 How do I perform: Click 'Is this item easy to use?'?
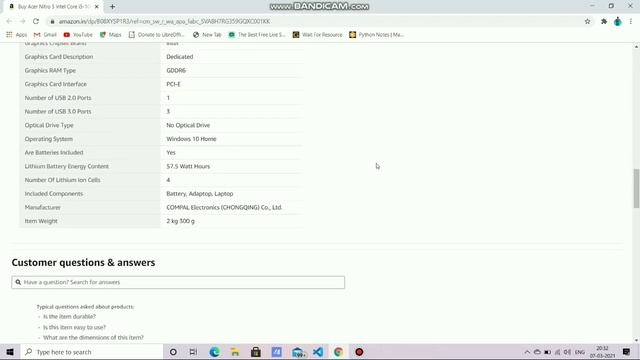click(74, 327)
